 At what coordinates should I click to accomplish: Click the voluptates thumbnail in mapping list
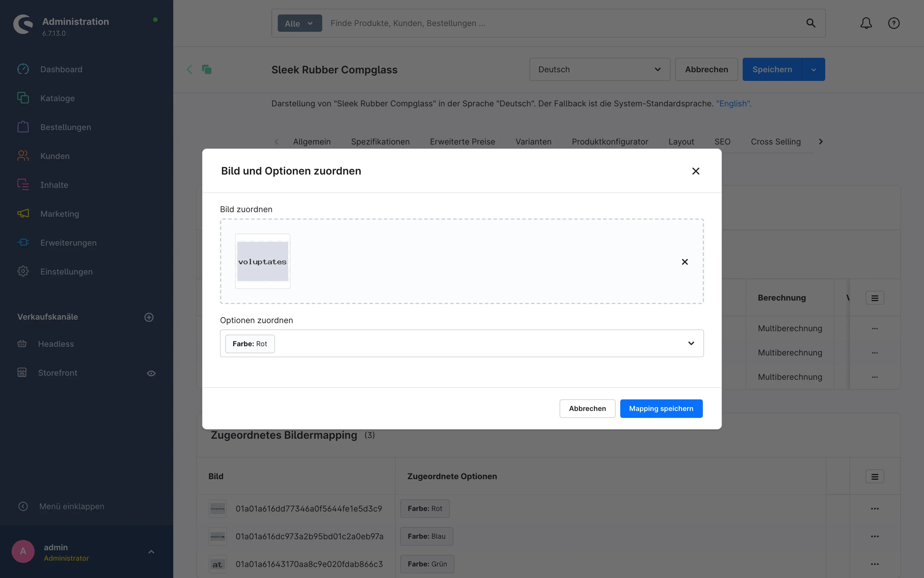[217, 508]
